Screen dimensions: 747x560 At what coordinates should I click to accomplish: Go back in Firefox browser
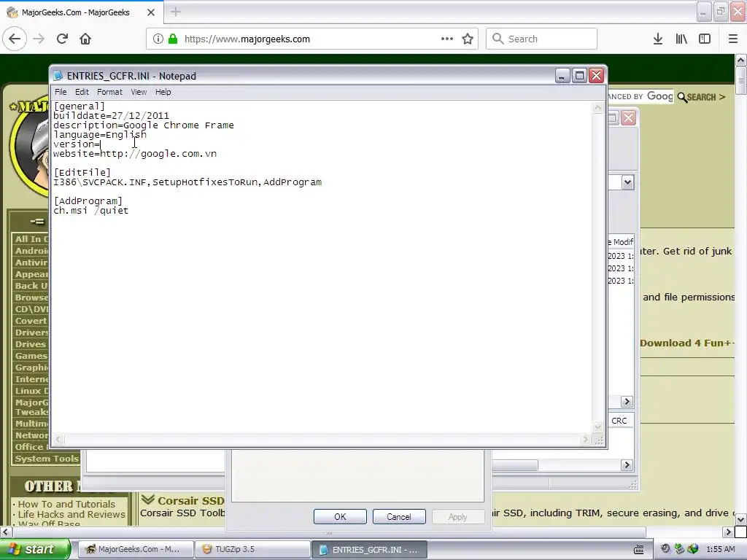[15, 39]
